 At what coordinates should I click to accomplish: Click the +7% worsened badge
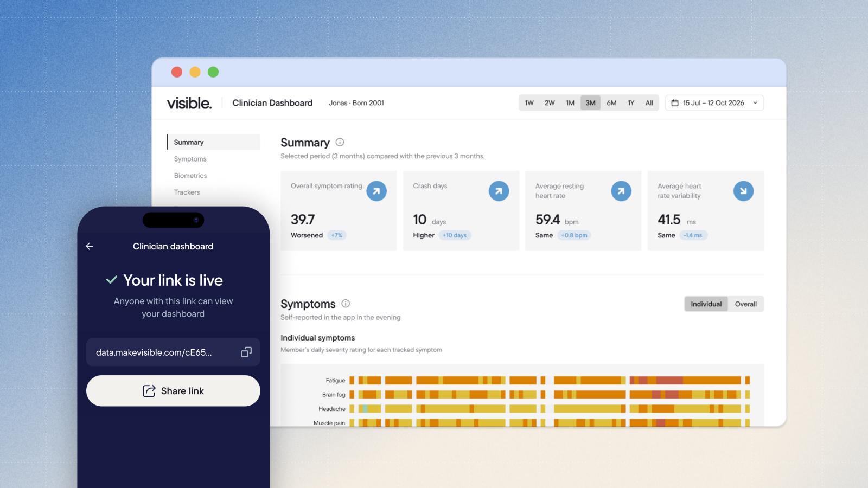point(337,235)
